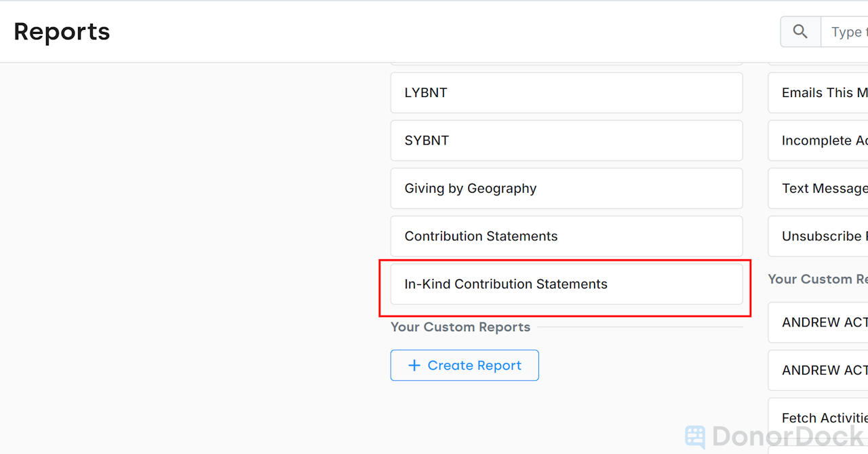Click the DonorDock watermark logo icon

pos(694,437)
